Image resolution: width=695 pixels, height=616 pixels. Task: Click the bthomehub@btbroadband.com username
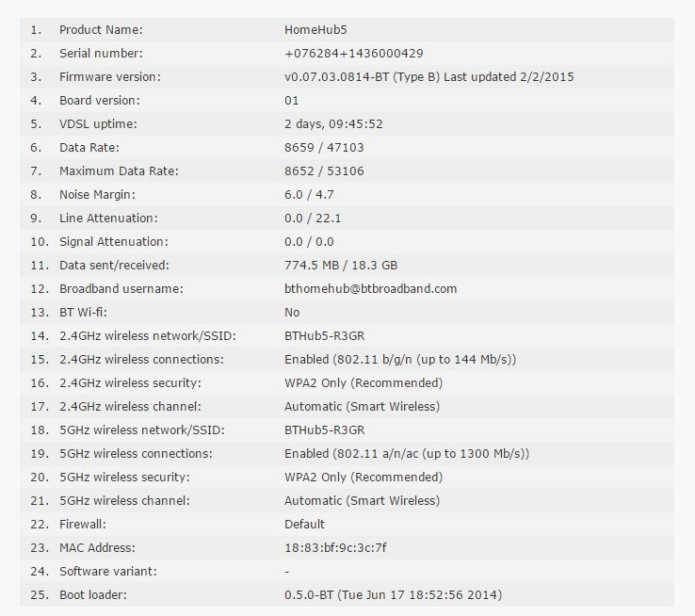point(370,288)
